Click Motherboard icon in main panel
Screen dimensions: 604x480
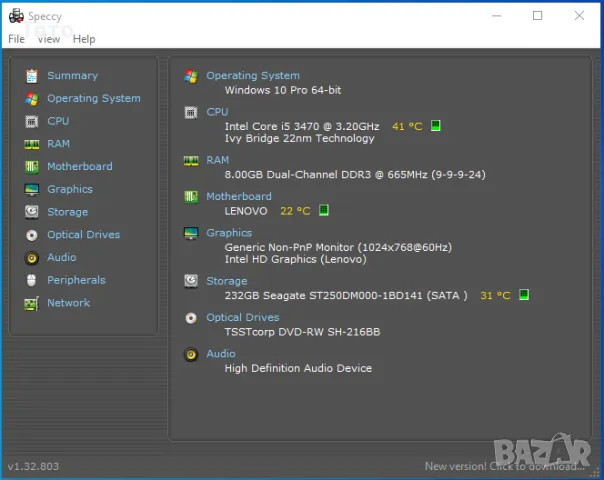coord(191,197)
